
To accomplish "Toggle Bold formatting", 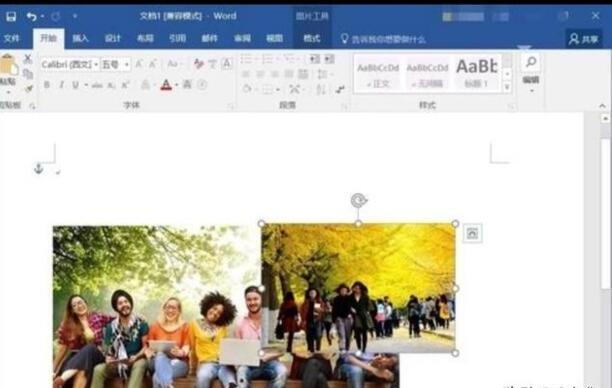I will point(47,85).
